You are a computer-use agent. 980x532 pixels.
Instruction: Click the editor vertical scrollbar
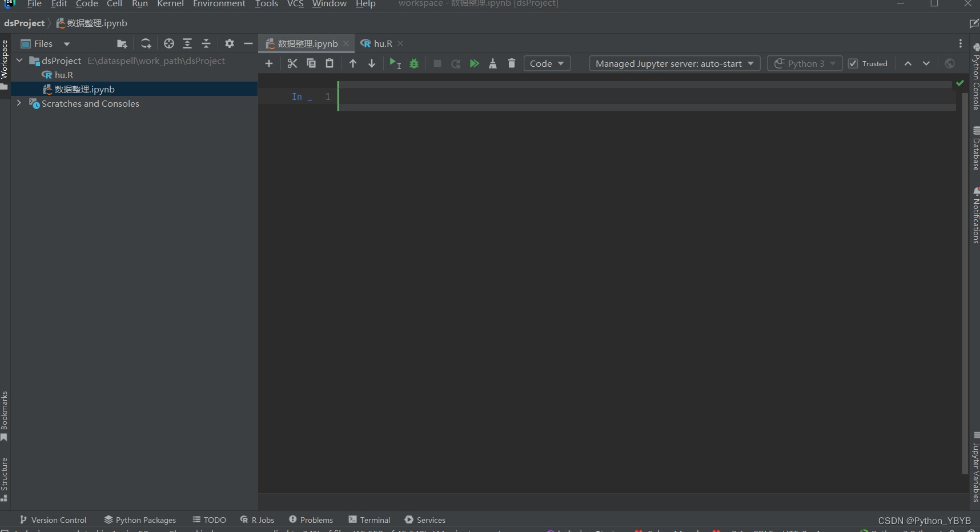[x=965, y=283]
